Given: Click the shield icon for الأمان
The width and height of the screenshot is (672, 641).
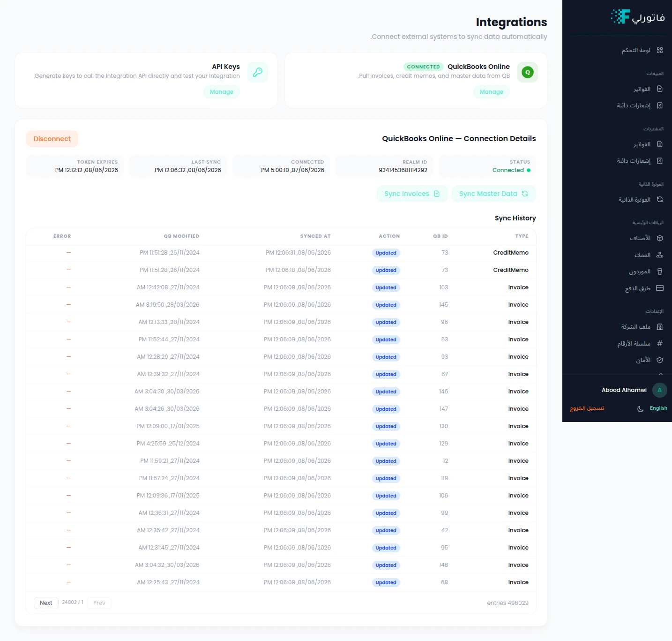Looking at the screenshot, I should pos(660,360).
